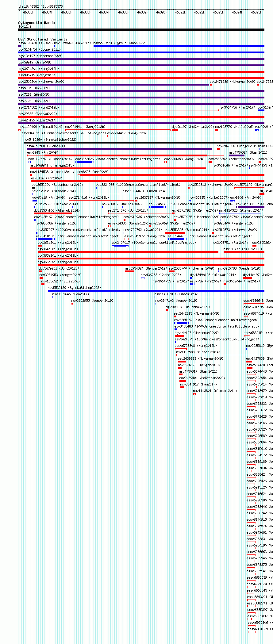273x644 pixels.
Task: Click the esv8943 (Ahn2009) label
Action: 43,152
